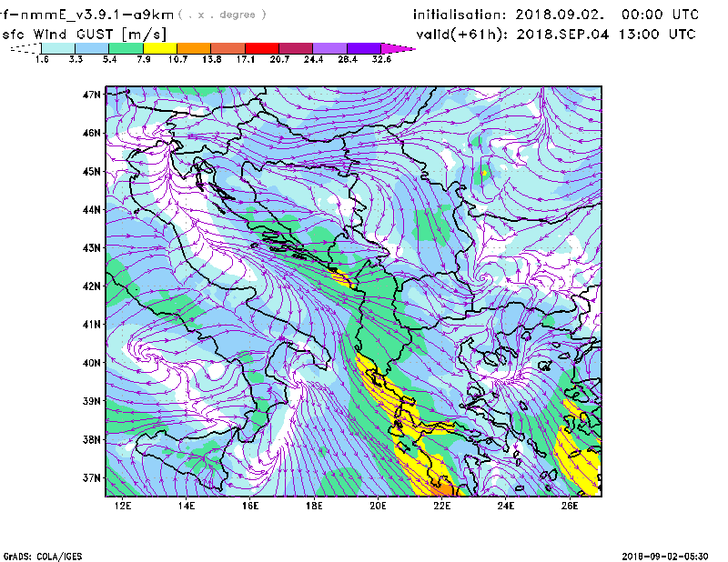The width and height of the screenshot is (728, 562).
Task: Click the legend value 20.7
Action: [279, 59]
